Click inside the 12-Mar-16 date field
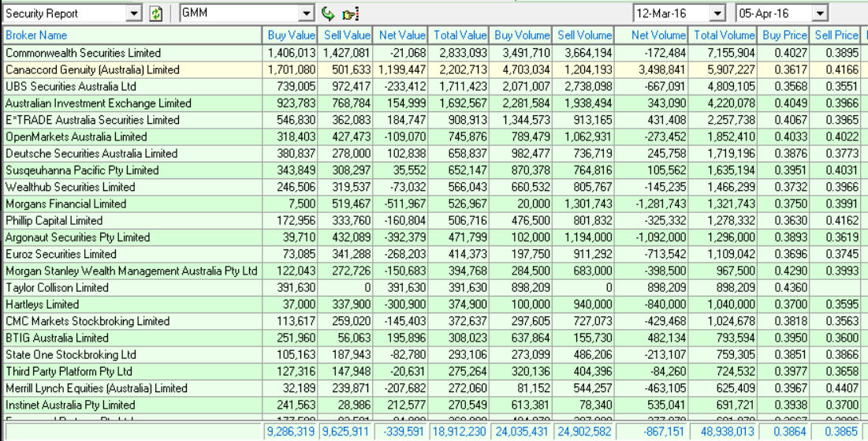This screenshot has width=868, height=441. (672, 13)
